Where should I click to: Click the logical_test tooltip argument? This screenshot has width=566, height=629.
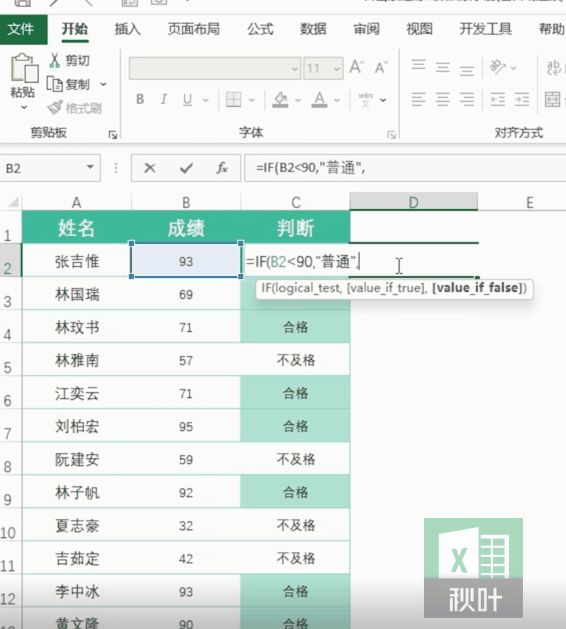pos(308,288)
